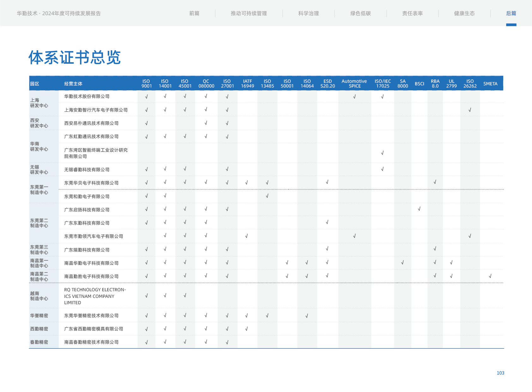
Task: Click the RQ TECHNOLOGY ELECTRONICS VIETNAM company name
Action: coord(95,296)
